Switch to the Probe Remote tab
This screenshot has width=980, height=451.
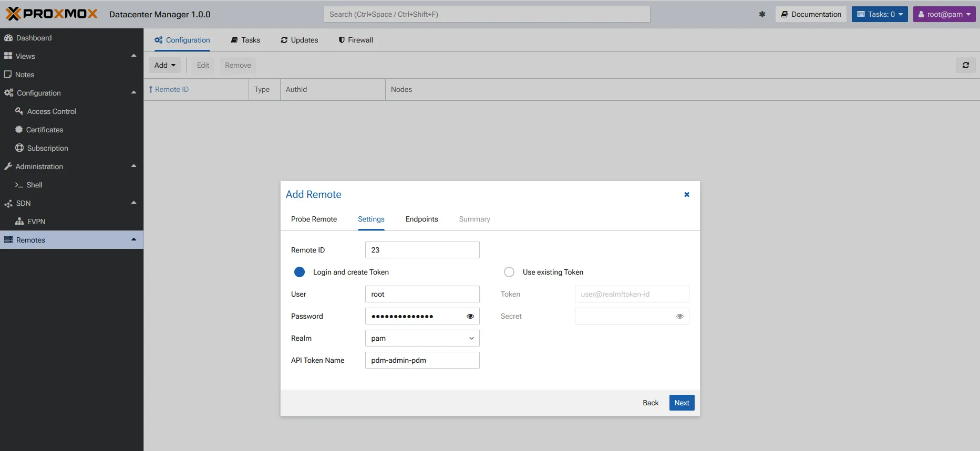[314, 219]
